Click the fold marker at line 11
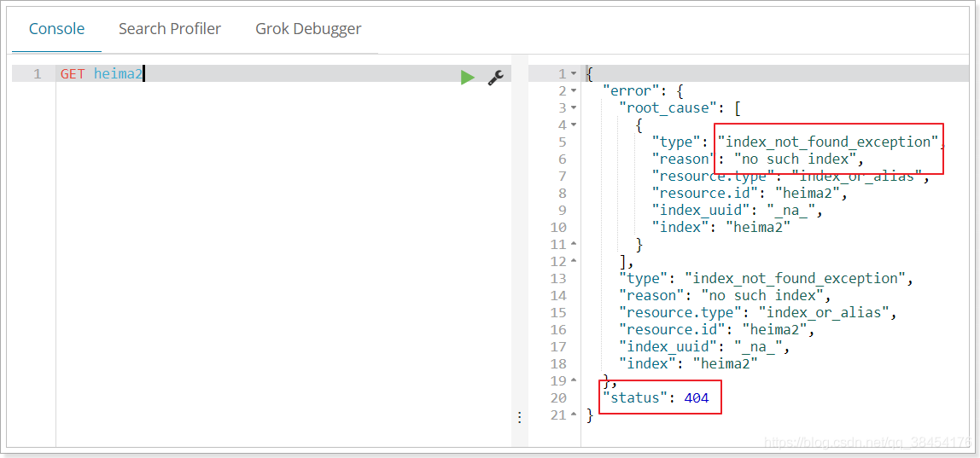980x458 pixels. (575, 244)
